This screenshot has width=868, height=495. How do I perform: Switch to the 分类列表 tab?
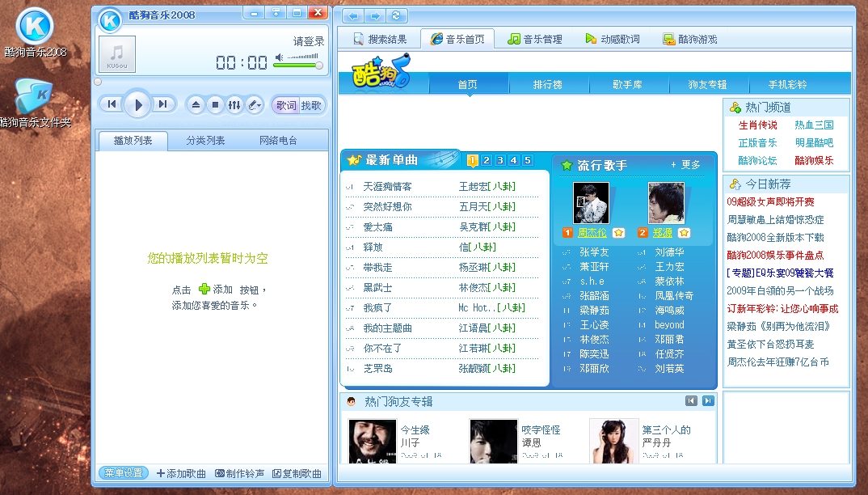205,141
